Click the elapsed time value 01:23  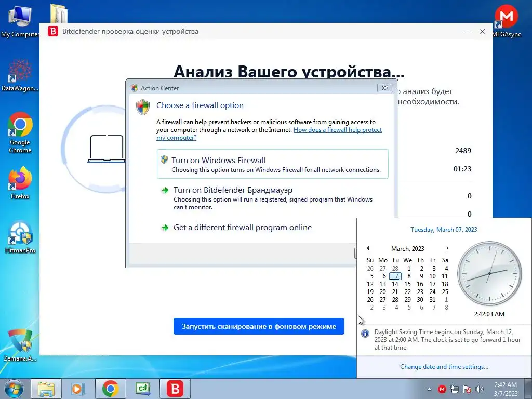462,169
